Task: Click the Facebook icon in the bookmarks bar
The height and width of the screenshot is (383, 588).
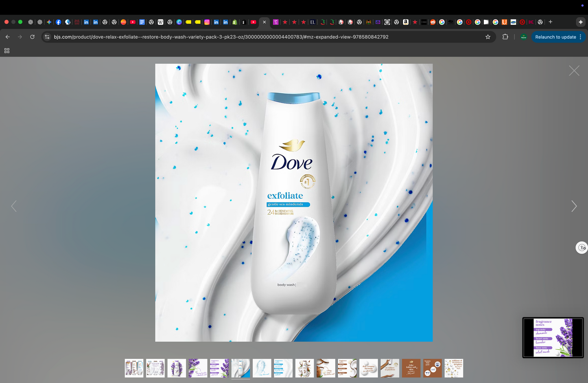Action: coord(59,22)
